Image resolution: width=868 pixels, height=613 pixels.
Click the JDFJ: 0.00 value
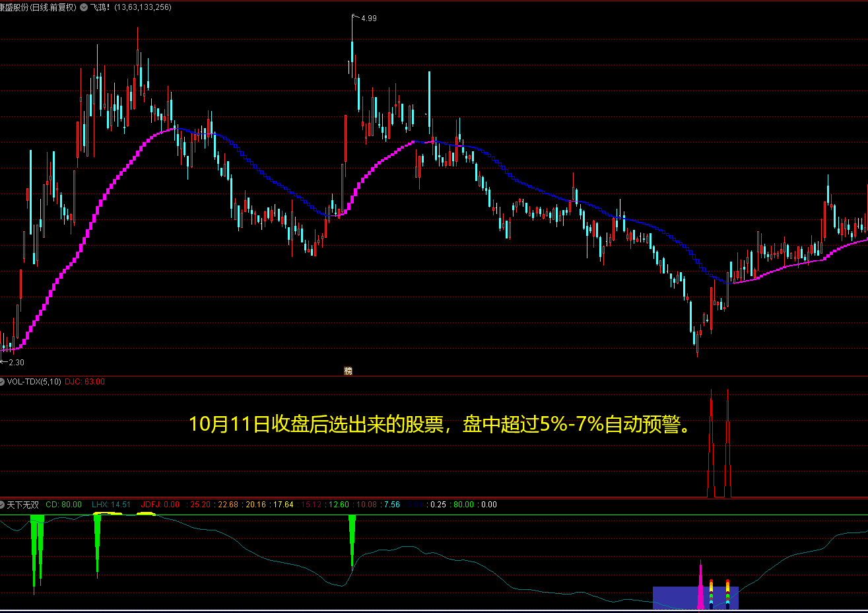160,505
